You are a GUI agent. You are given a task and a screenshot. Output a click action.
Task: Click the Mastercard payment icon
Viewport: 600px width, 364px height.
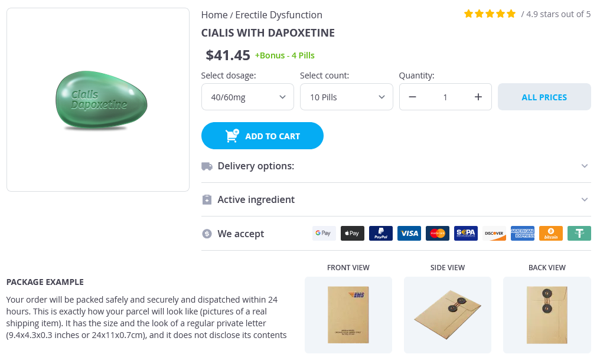438,233
